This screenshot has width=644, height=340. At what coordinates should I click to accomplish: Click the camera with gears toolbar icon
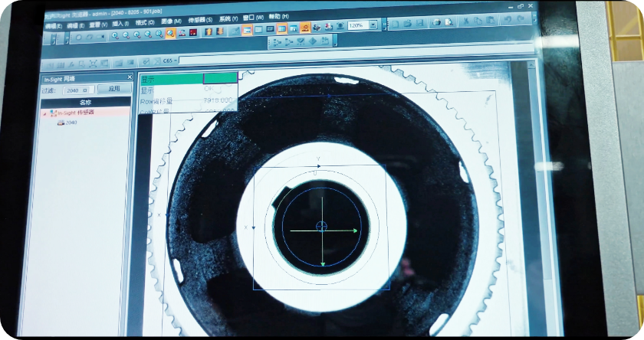tap(316, 28)
